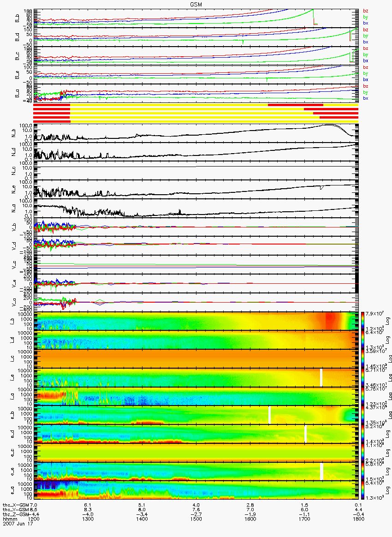Screen dimensions: 392x537
Task: Click the thc_Z-GSM axis label
Action: pos(15,515)
